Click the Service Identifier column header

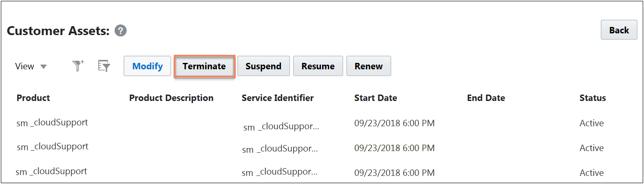278,98
